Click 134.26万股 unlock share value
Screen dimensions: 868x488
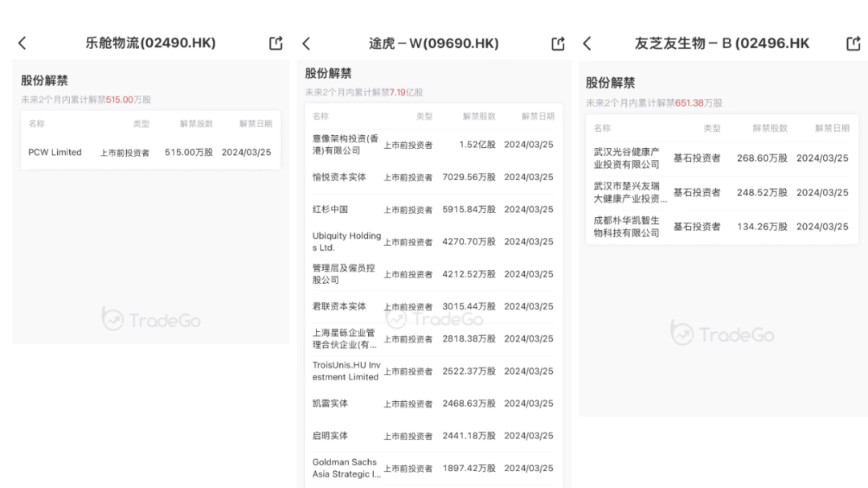tap(762, 227)
